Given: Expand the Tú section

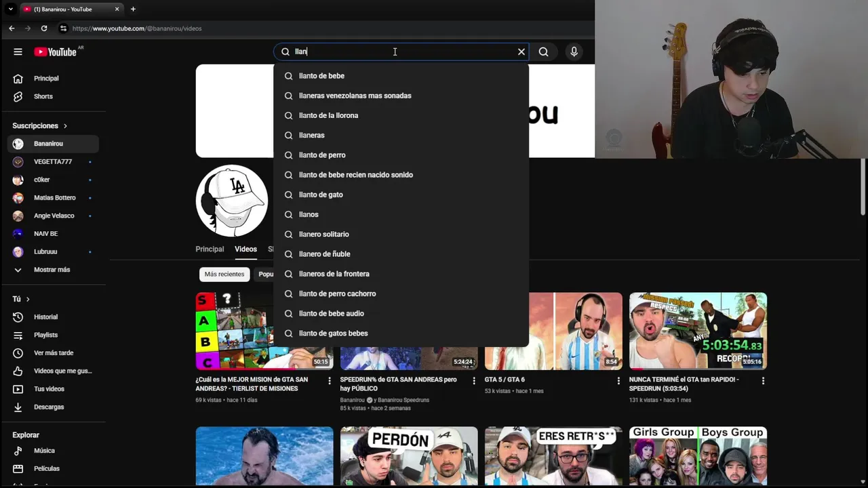Looking at the screenshot, I should [x=21, y=299].
